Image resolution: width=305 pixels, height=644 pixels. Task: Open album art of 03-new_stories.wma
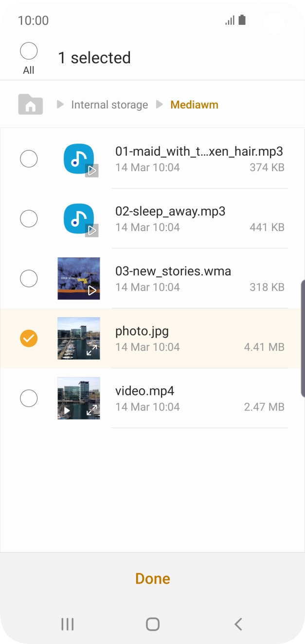79,279
